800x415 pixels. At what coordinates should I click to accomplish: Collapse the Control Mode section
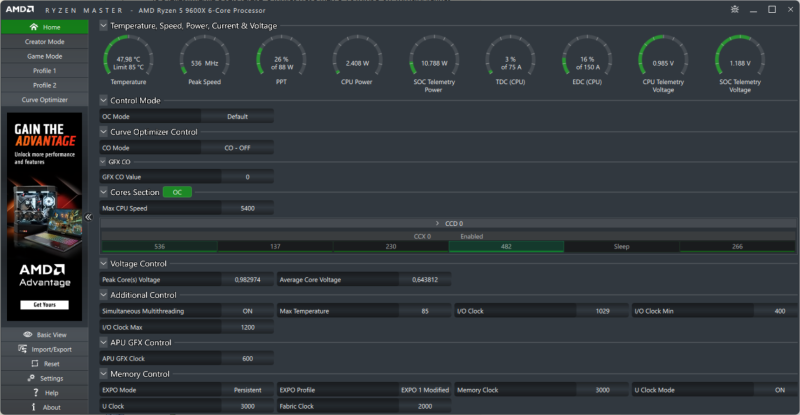pyautogui.click(x=104, y=100)
